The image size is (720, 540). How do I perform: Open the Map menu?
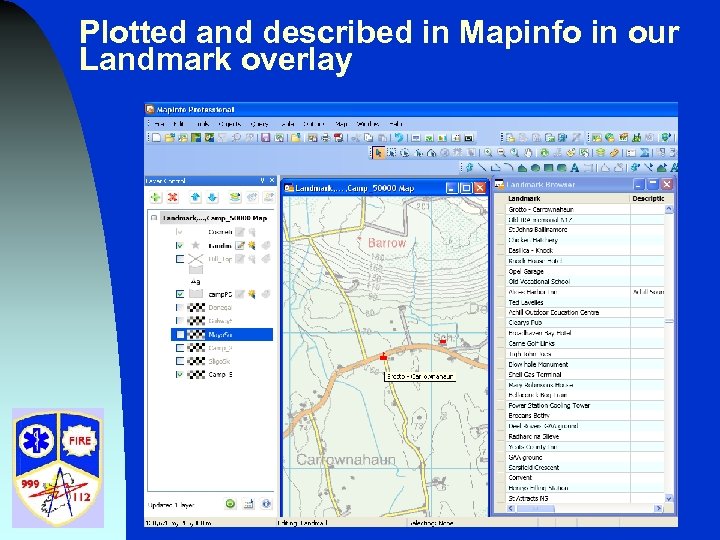[x=341, y=123]
